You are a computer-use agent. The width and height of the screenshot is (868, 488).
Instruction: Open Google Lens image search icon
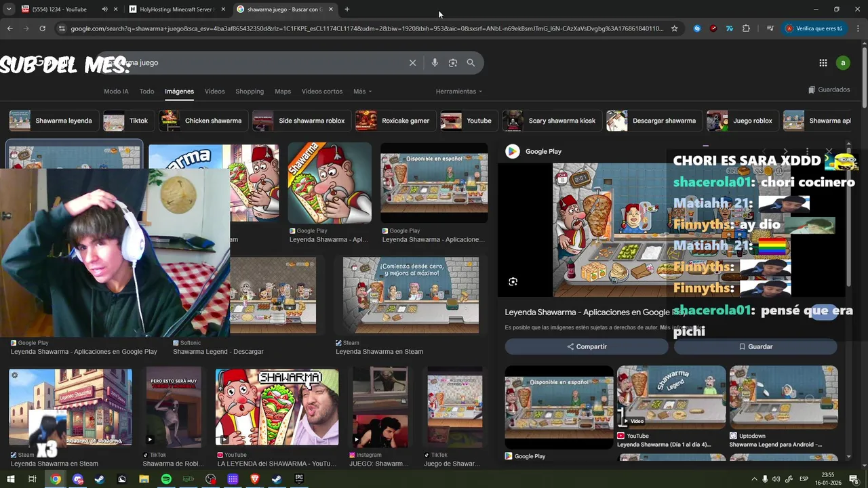tap(452, 62)
